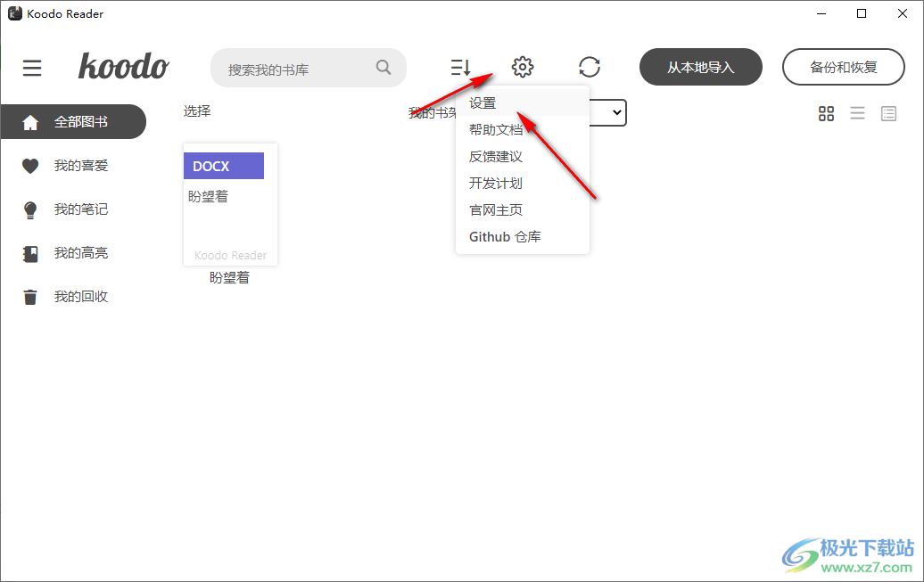Maximize the Koodo Reader window
Viewport: 924px width, 582px height.
pos(862,13)
